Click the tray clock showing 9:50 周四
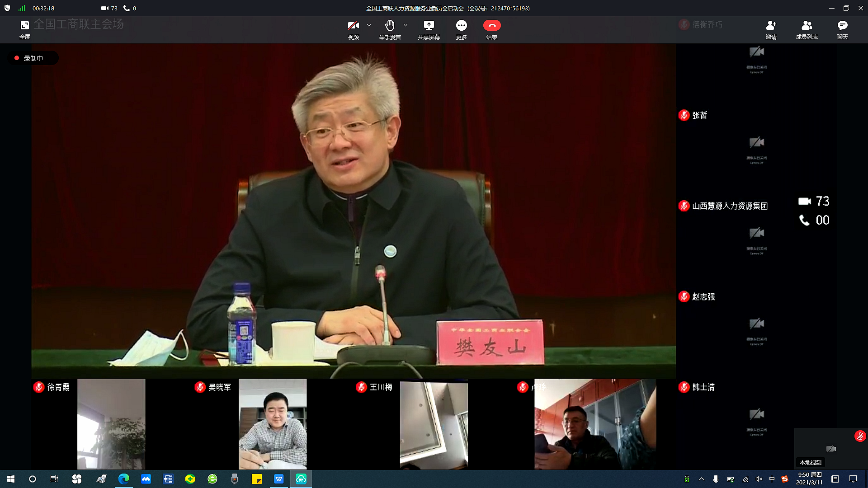This screenshot has width=868, height=488. pyautogui.click(x=810, y=479)
